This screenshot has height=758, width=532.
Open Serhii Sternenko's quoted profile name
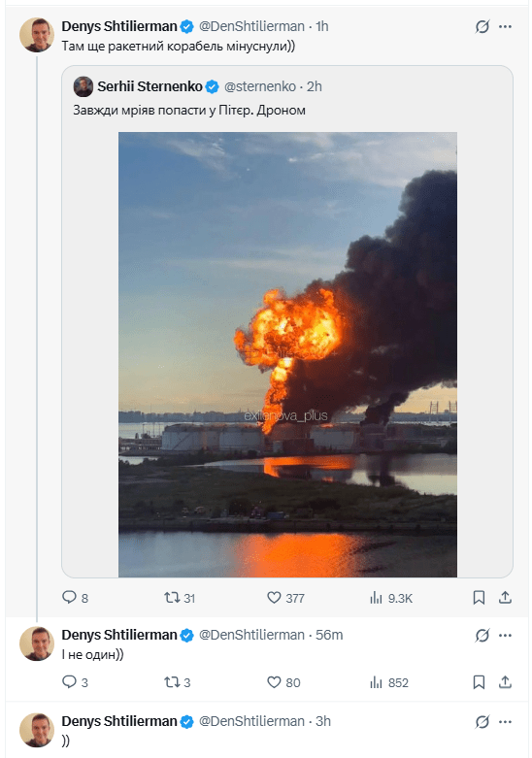coord(150,86)
